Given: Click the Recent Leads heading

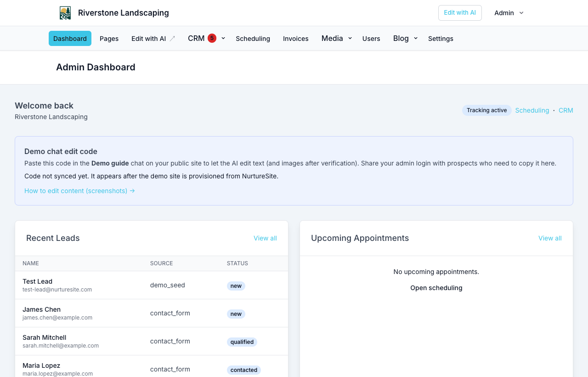Looking at the screenshot, I should (x=53, y=238).
